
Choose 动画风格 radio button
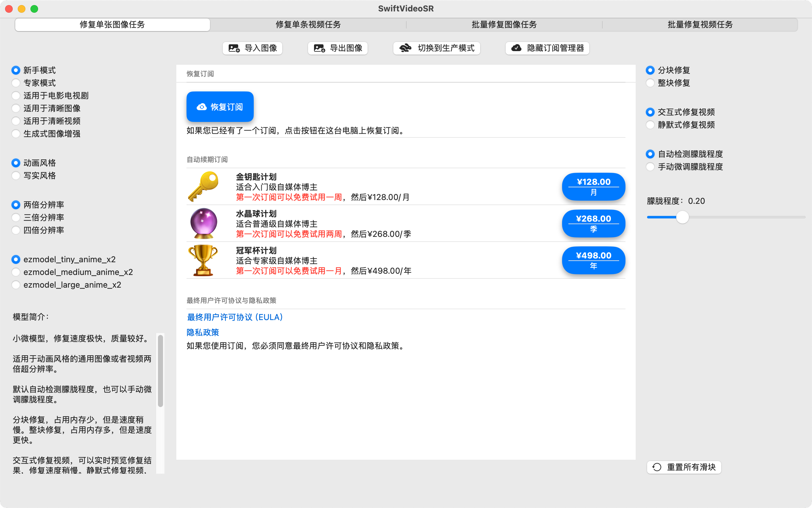click(x=16, y=163)
